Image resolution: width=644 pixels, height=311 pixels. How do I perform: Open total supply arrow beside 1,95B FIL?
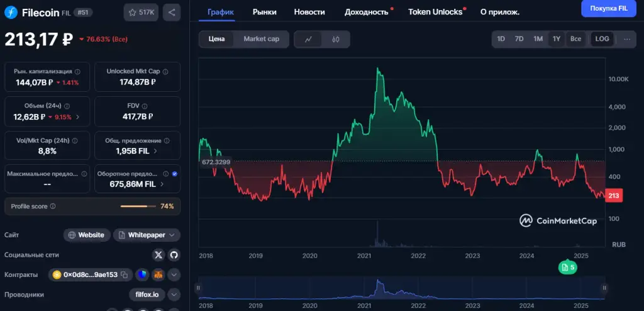coord(155,151)
